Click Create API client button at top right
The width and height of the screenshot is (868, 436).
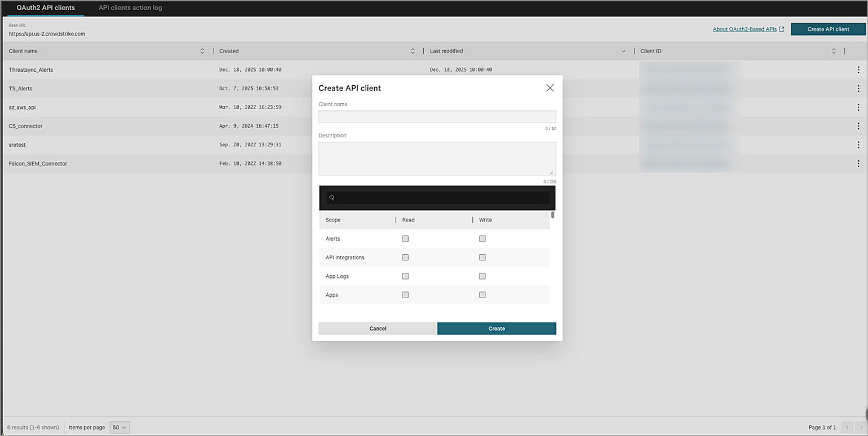coord(828,29)
